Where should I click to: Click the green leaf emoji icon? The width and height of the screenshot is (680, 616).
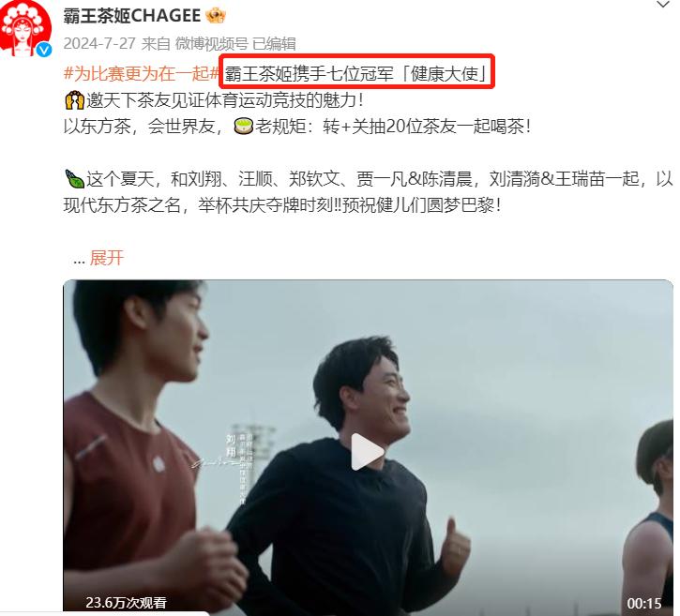point(74,178)
